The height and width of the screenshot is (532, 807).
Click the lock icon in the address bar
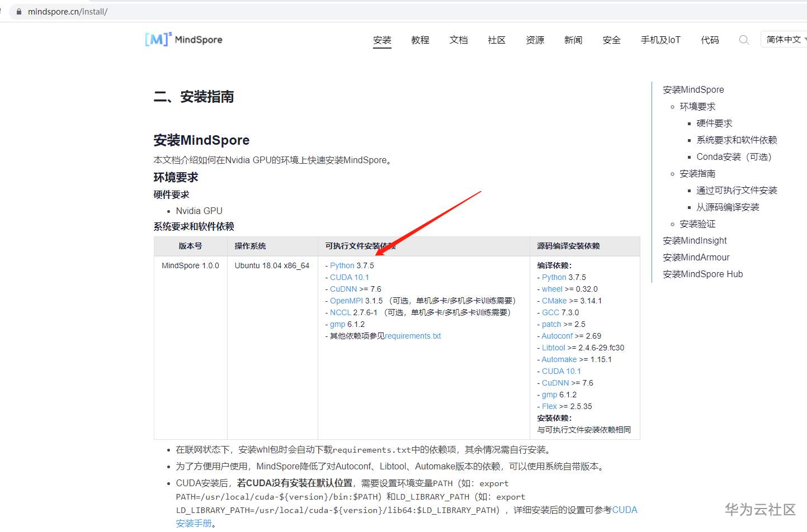(19, 11)
